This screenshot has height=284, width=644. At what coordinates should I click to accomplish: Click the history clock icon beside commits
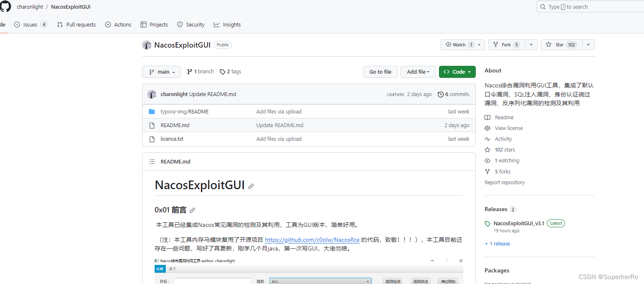click(x=441, y=94)
